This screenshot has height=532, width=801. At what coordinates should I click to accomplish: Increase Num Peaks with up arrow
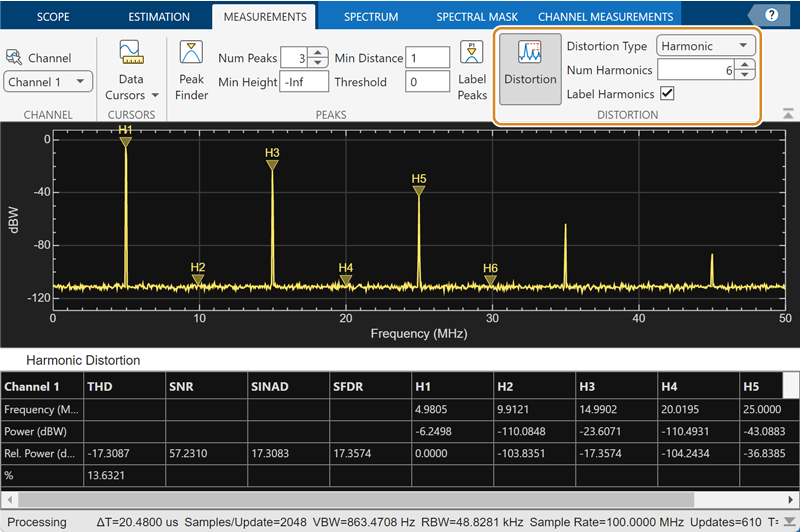[318, 53]
